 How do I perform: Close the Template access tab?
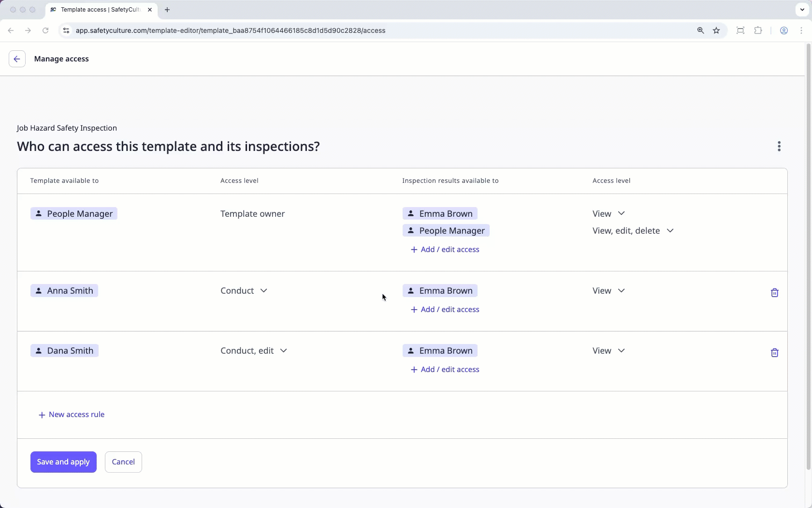coord(150,10)
